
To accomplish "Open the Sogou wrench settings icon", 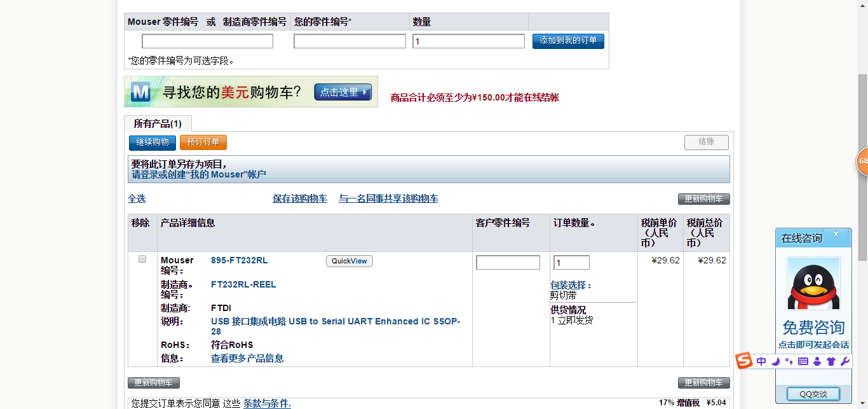I will 844,361.
